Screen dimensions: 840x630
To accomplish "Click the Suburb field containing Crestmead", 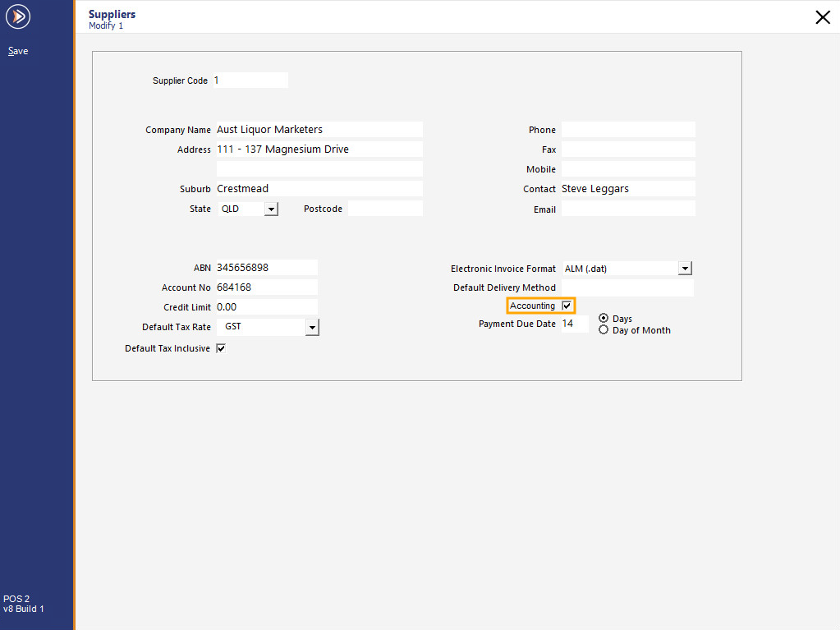I will (319, 188).
